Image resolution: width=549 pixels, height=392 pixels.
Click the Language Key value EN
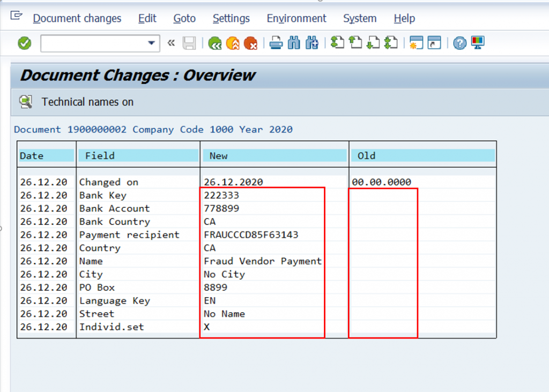(x=210, y=301)
